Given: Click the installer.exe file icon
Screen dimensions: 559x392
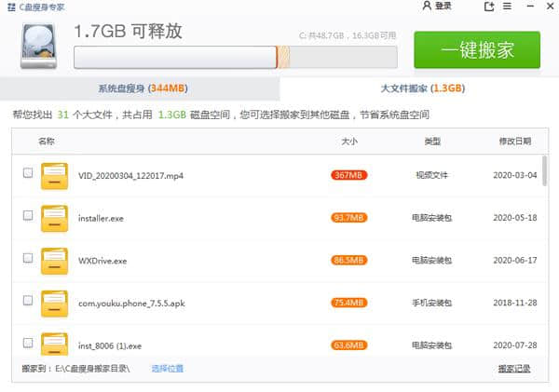Looking at the screenshot, I should point(54,217).
